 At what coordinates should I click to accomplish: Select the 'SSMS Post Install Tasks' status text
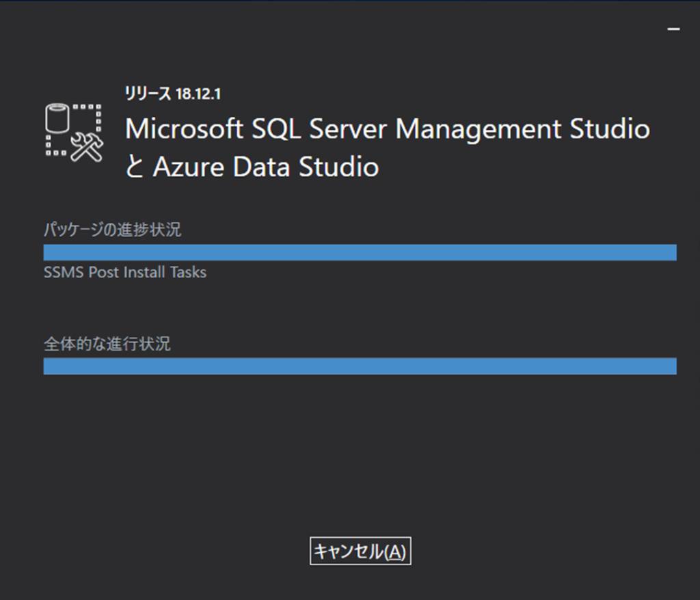(x=125, y=272)
